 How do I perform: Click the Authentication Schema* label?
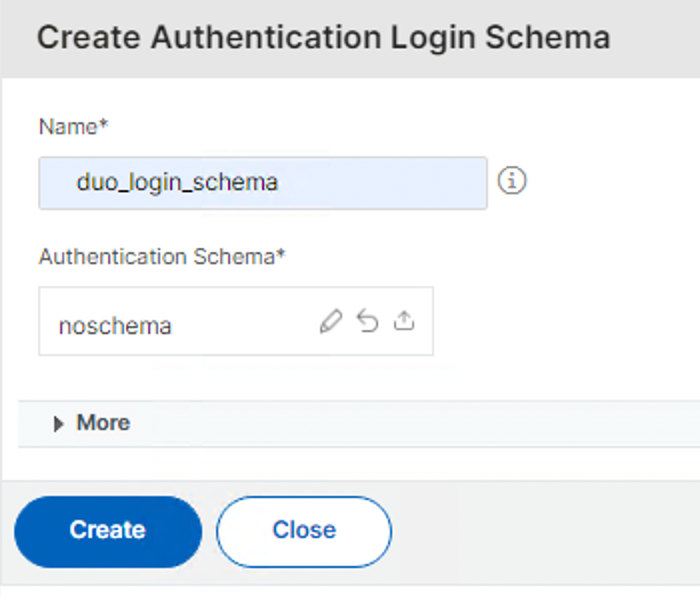(162, 257)
